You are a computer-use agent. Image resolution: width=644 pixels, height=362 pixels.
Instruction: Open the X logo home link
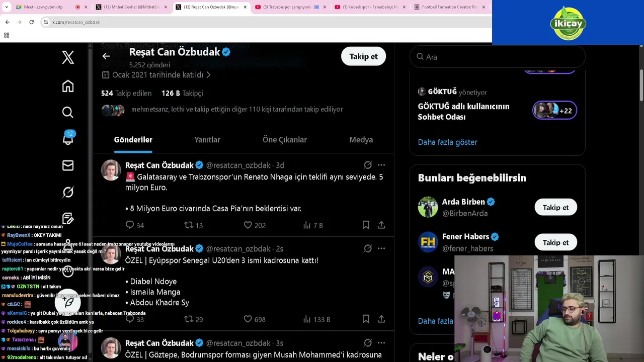pos(68,57)
